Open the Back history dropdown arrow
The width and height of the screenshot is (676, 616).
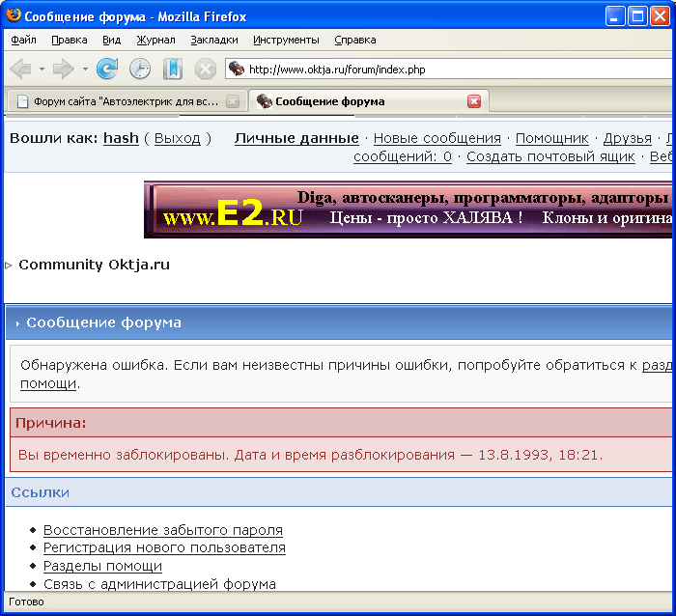tap(42, 69)
